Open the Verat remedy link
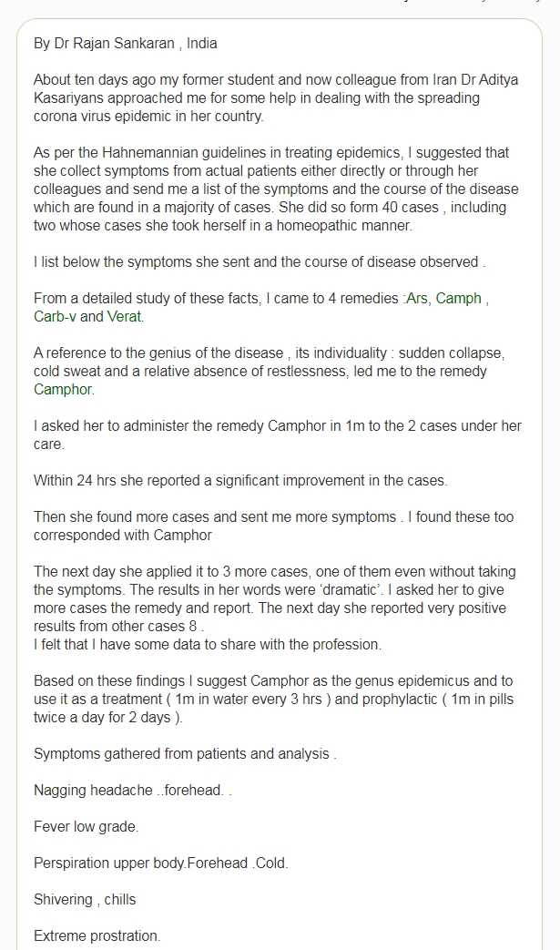This screenshot has width=560, height=950. [x=124, y=316]
